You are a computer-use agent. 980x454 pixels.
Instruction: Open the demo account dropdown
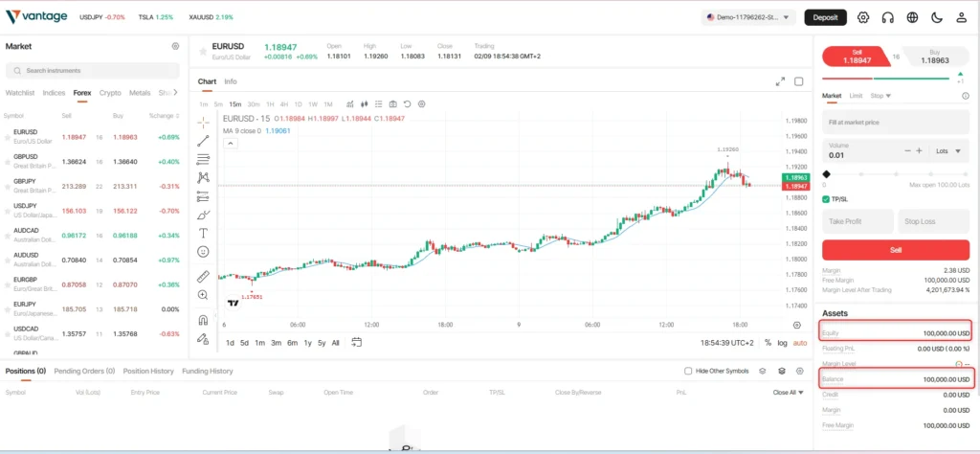click(x=748, y=17)
